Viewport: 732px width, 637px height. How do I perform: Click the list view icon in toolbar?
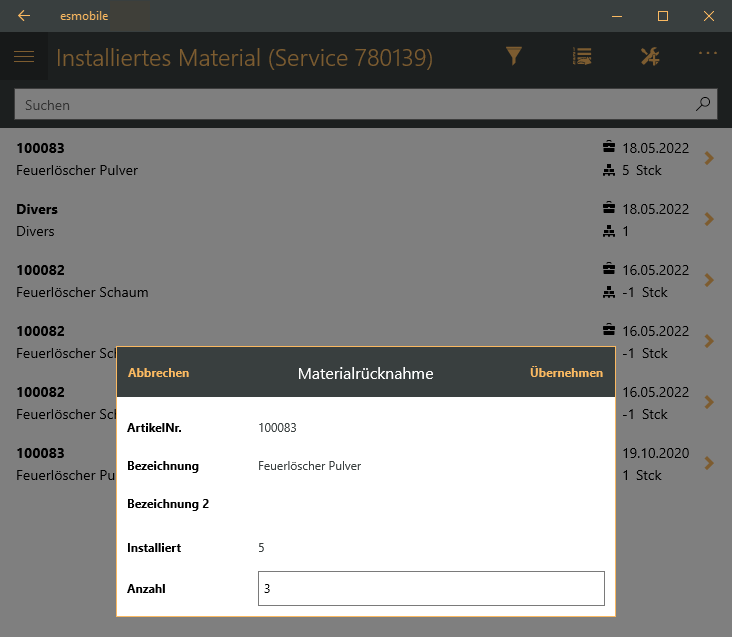click(x=582, y=57)
